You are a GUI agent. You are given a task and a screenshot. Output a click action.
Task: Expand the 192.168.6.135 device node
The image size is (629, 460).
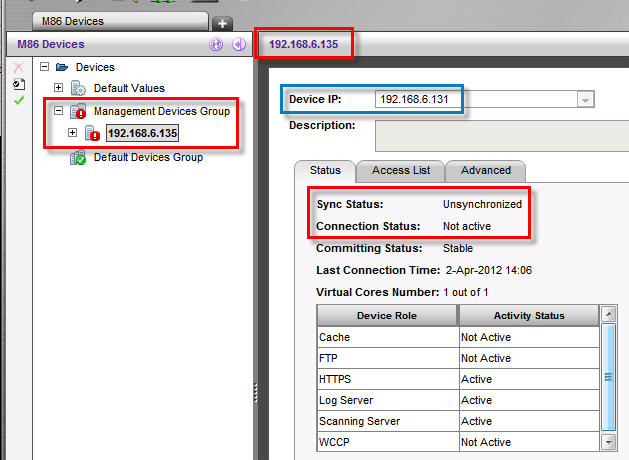(74, 133)
